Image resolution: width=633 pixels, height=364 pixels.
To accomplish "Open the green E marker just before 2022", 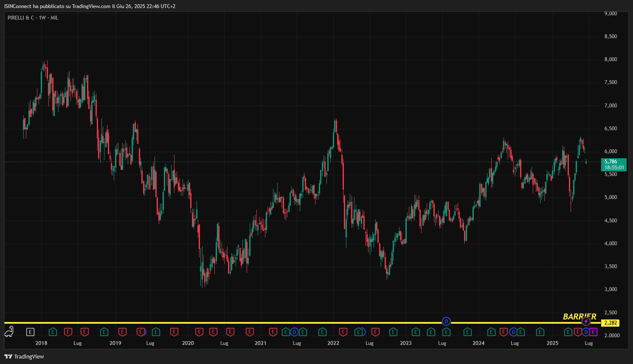I will [322, 332].
